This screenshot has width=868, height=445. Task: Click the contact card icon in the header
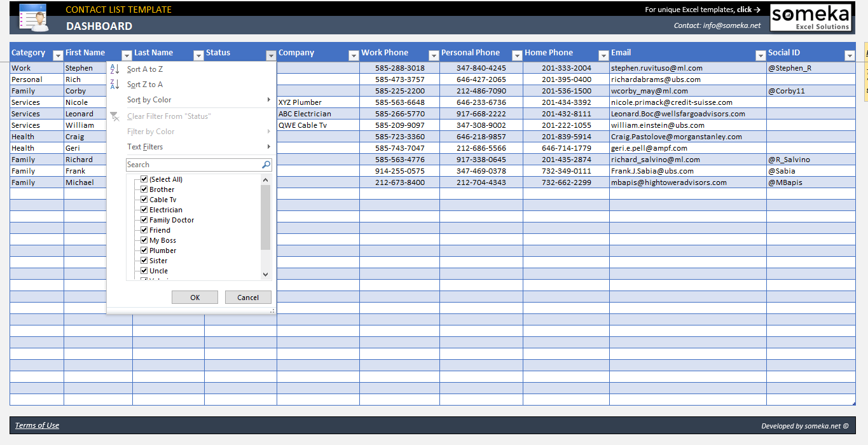coord(33,17)
